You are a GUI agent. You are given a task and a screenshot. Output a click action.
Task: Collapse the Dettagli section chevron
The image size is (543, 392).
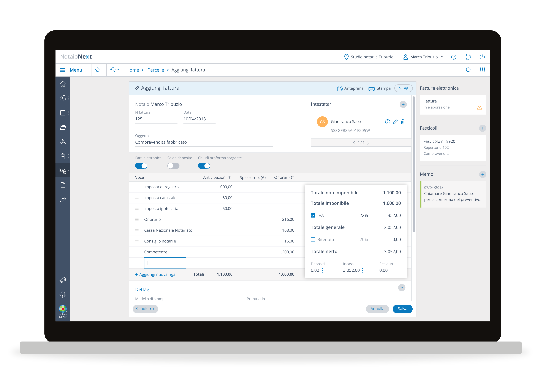(x=402, y=287)
